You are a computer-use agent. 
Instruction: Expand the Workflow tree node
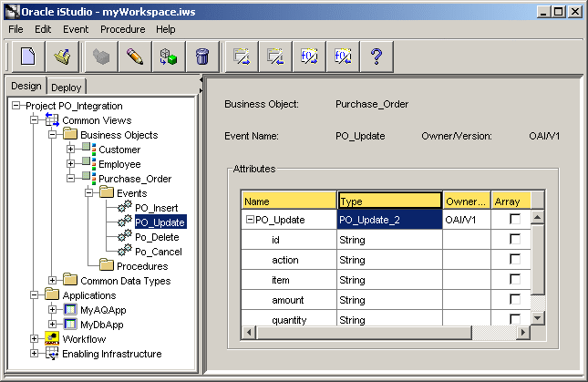[34, 339]
